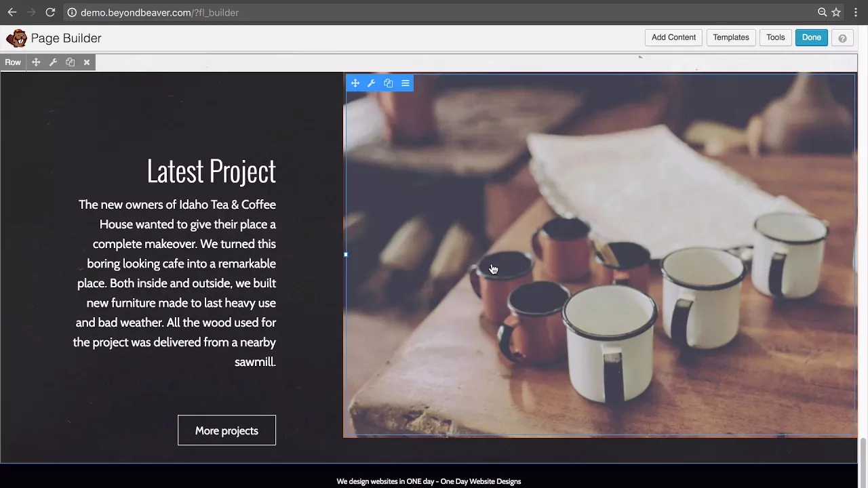Viewport: 868px width, 488px height.
Task: Duplicate the row with copy icon
Action: pos(70,62)
